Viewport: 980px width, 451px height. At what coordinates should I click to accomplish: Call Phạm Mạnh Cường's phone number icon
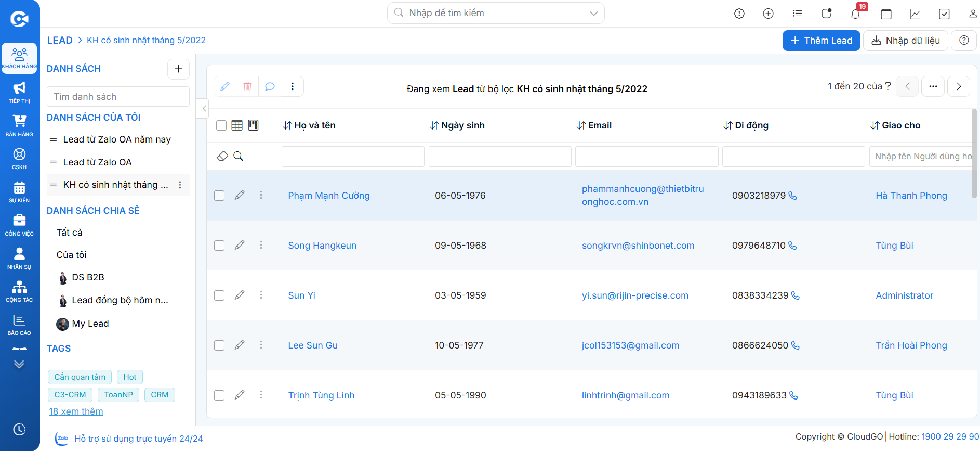(x=792, y=196)
